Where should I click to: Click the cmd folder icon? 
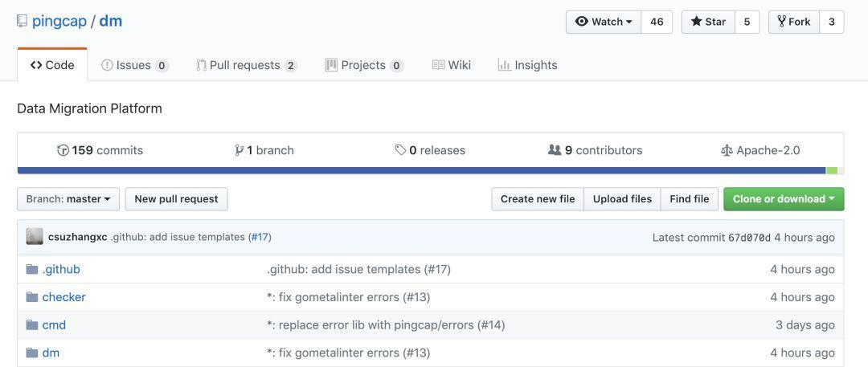32,324
